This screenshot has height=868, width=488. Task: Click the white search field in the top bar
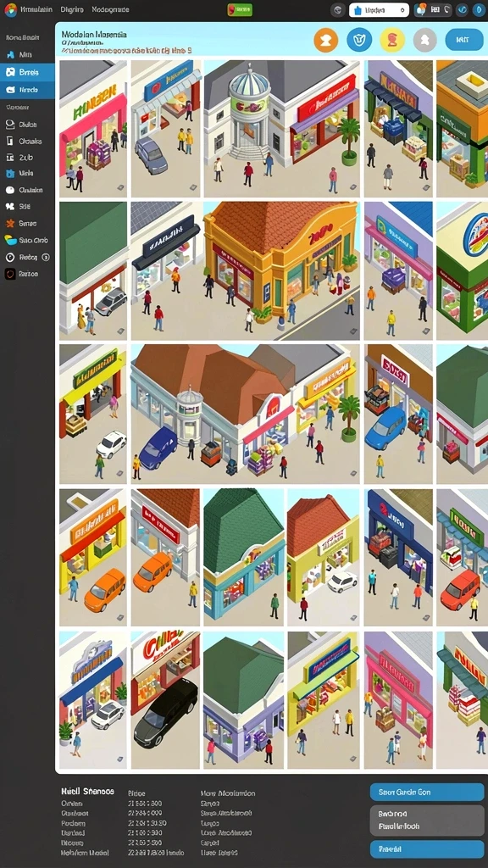[379, 10]
